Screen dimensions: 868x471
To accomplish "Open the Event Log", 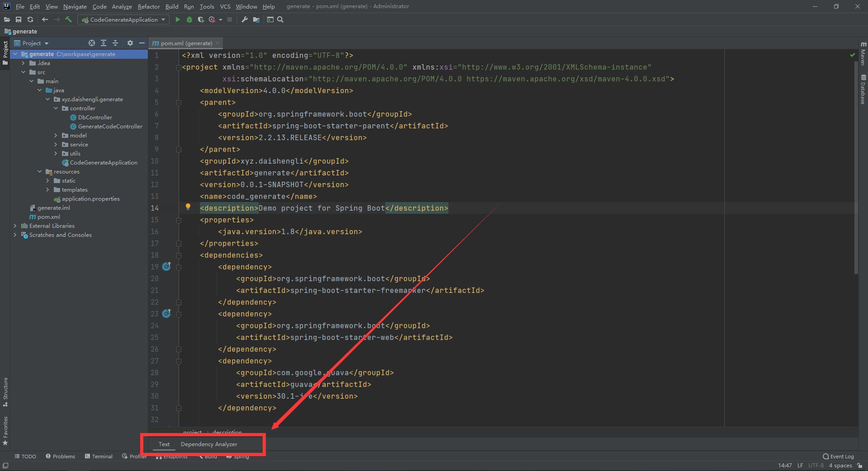I will coord(839,457).
